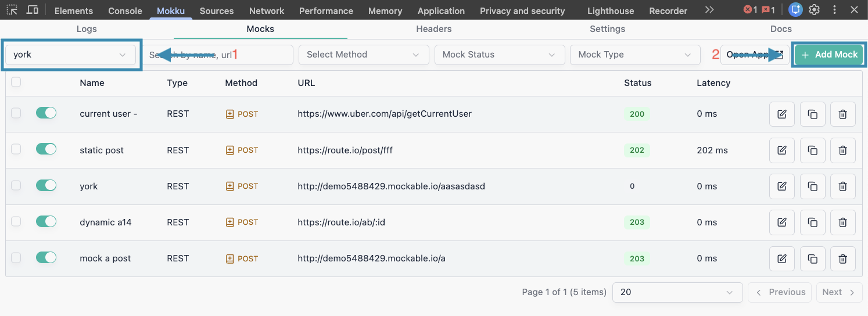Go to Previous page

click(x=780, y=292)
